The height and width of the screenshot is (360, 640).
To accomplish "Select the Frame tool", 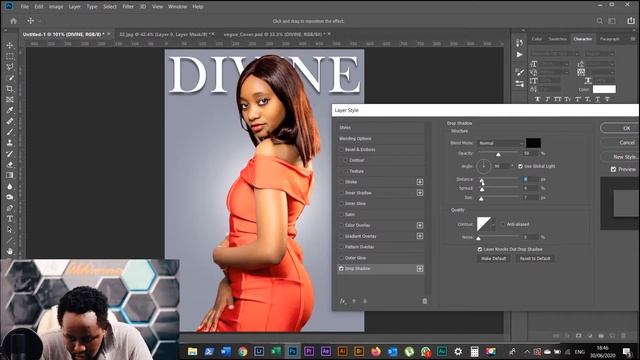I will [10, 100].
